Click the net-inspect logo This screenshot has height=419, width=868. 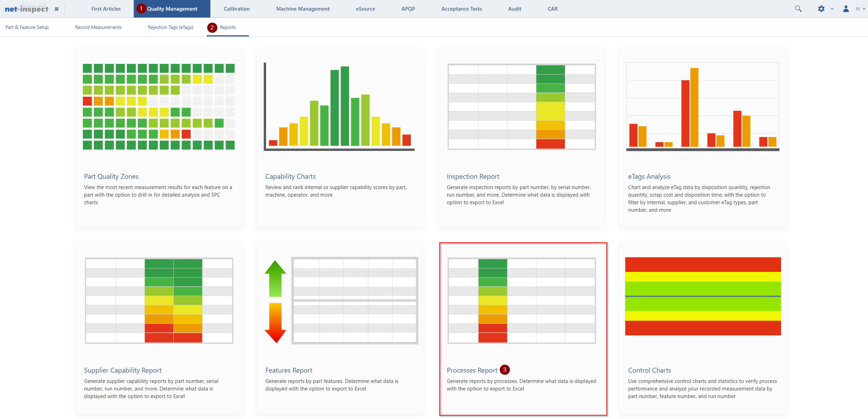26,9
